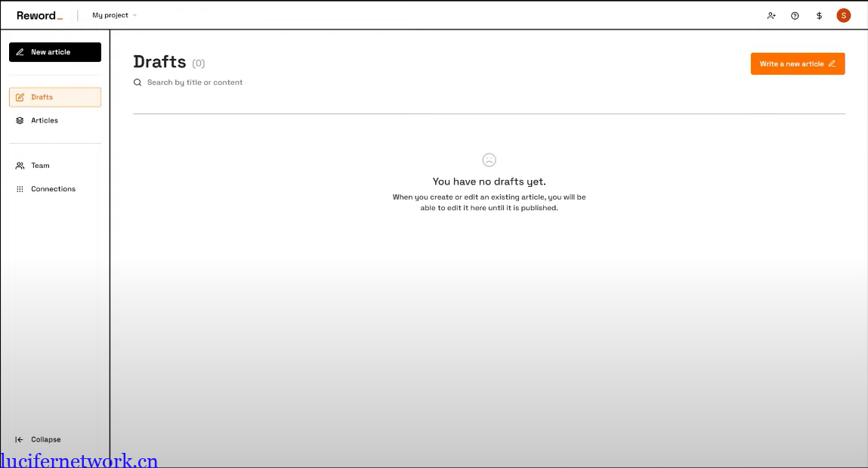Open the help question mark icon

(795, 15)
